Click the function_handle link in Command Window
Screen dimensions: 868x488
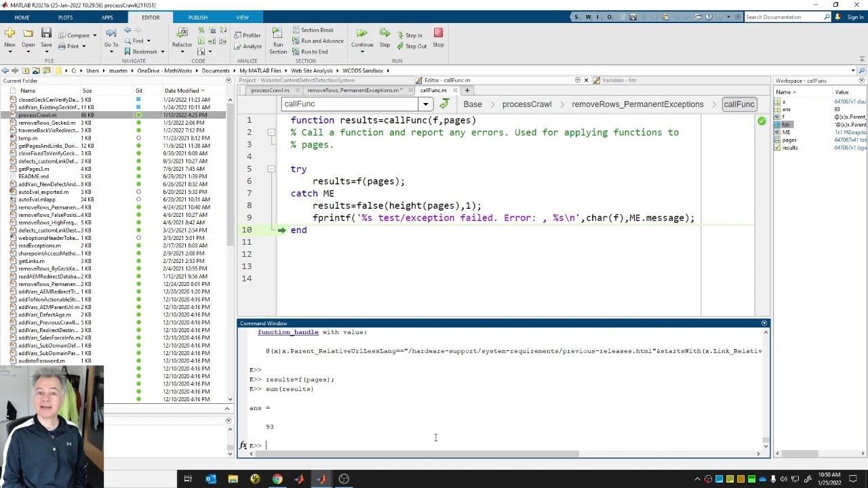pyautogui.click(x=288, y=332)
